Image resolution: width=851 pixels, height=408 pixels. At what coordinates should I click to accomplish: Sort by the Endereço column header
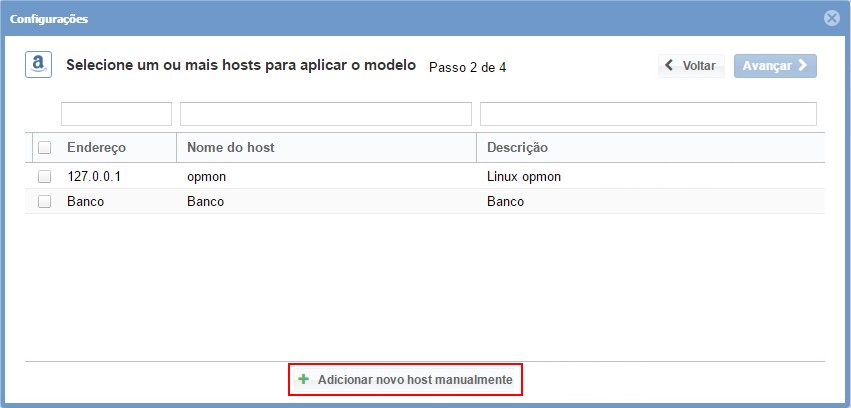pos(96,148)
